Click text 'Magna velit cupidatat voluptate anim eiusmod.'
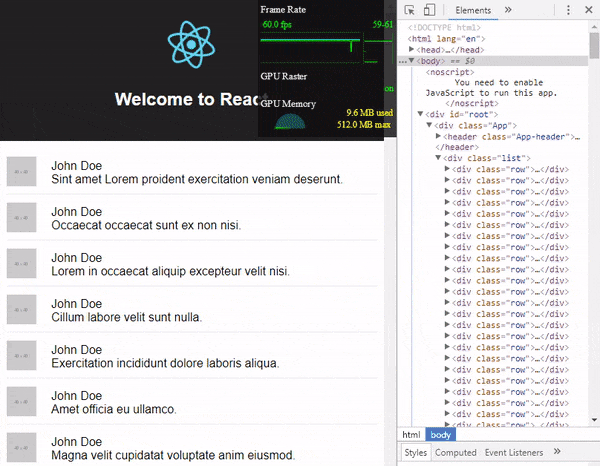This screenshot has width=600, height=466. click(173, 455)
